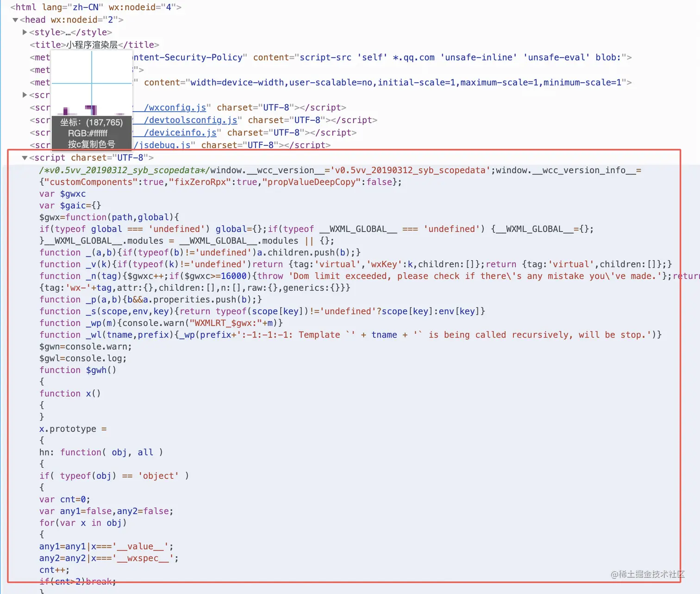Image resolution: width=700 pixels, height=594 pixels.
Task: Click the "{tag:'wx-'+tag,attr:{}" line
Action: 195,288
